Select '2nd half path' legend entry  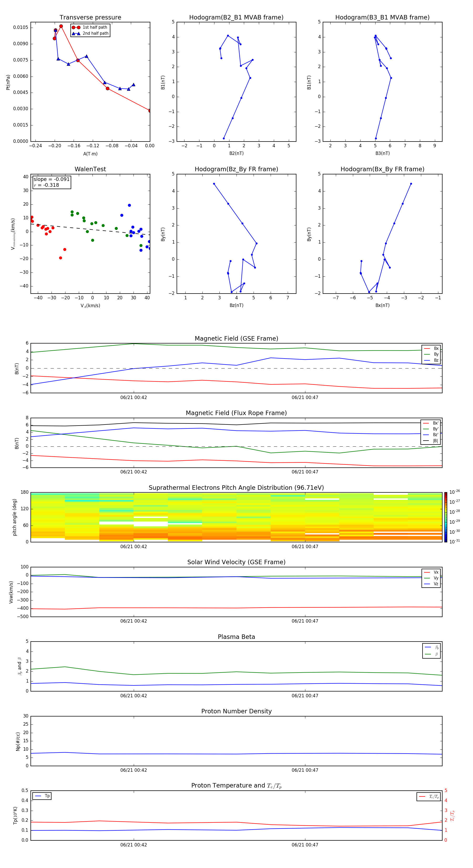pos(90,33)
